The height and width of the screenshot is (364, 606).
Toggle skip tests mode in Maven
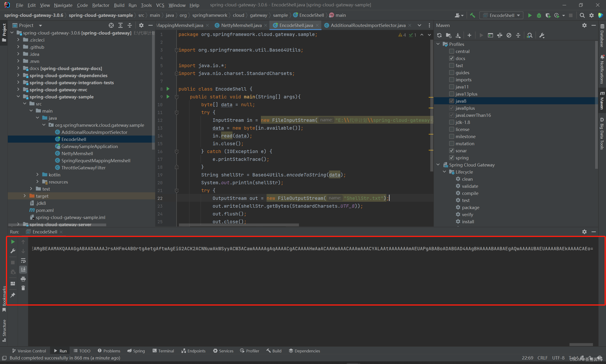coord(509,35)
